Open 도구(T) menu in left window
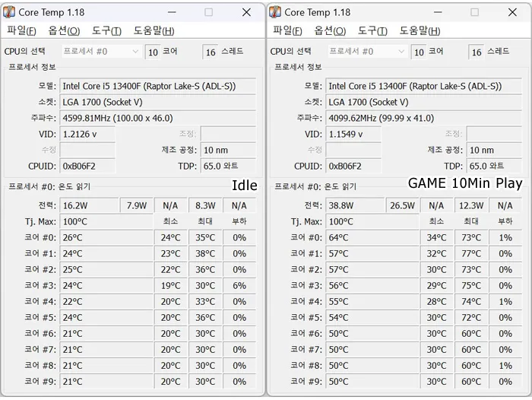The width and height of the screenshot is (532, 400). (106, 30)
